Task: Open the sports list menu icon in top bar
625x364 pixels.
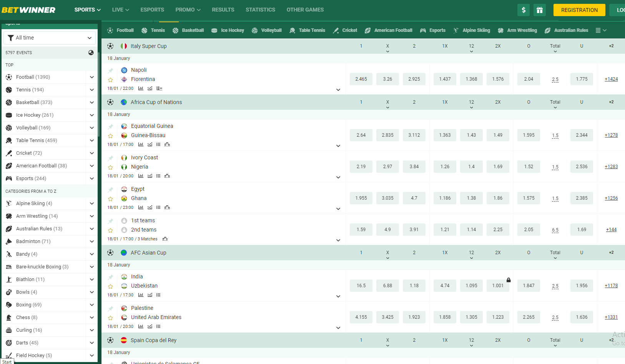Action: pos(601,30)
